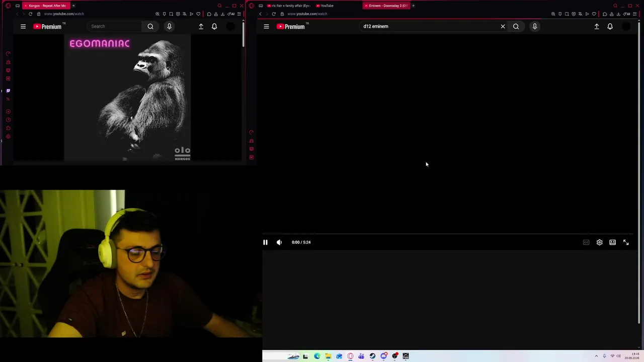Start voice search in right YouTube window
This screenshot has height=362, width=644.
535,26
